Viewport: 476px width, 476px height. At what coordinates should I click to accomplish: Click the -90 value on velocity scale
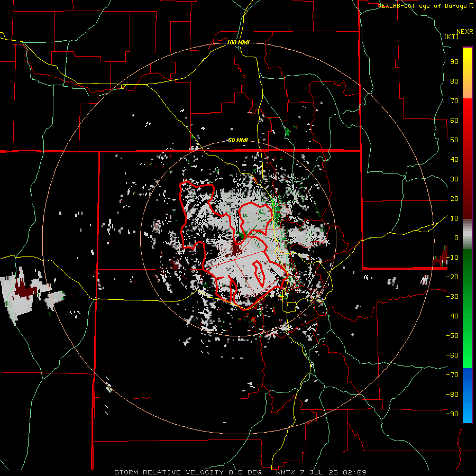click(452, 414)
